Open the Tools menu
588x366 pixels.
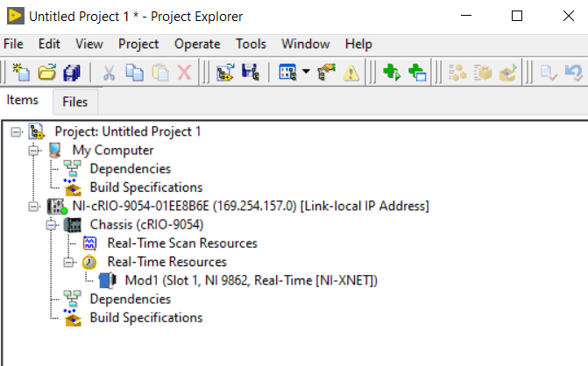click(x=251, y=44)
